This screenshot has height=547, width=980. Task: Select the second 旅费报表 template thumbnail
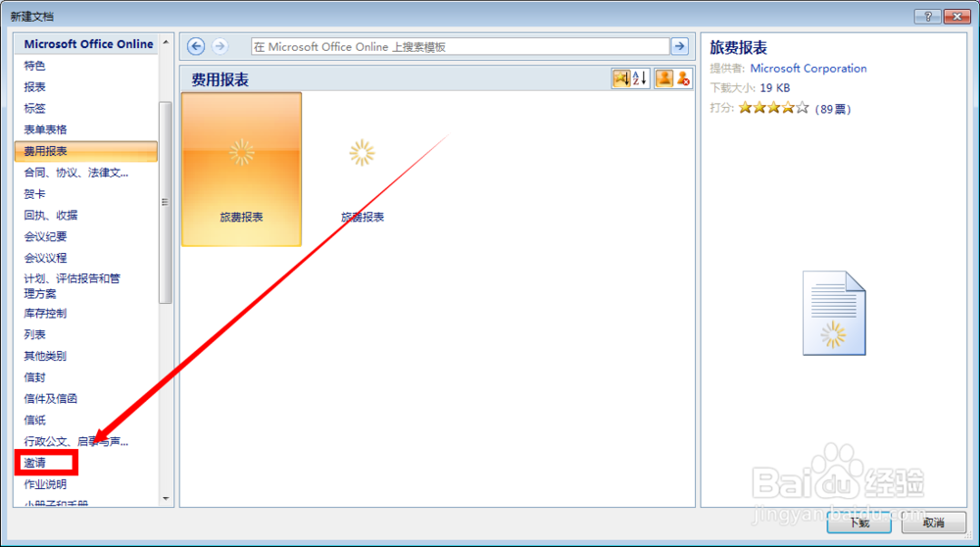pos(362,169)
